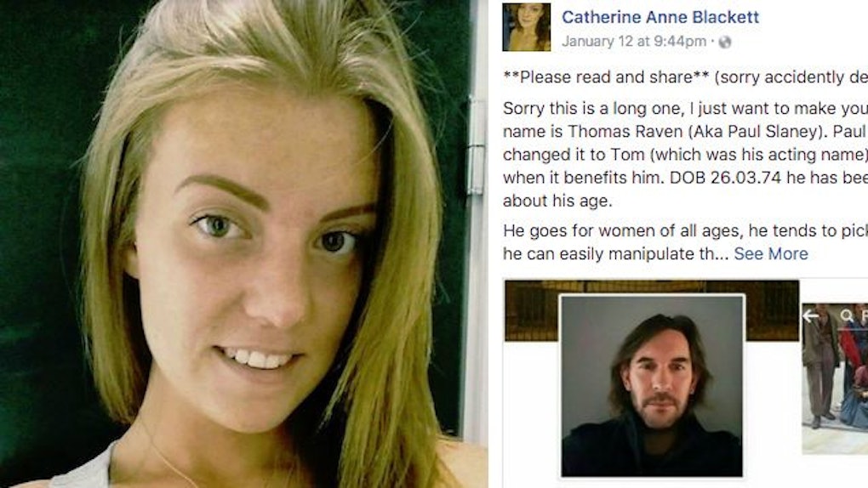The width and height of the screenshot is (868, 488).
Task: Click the line "changed it to Tom"
Action: click(685, 155)
